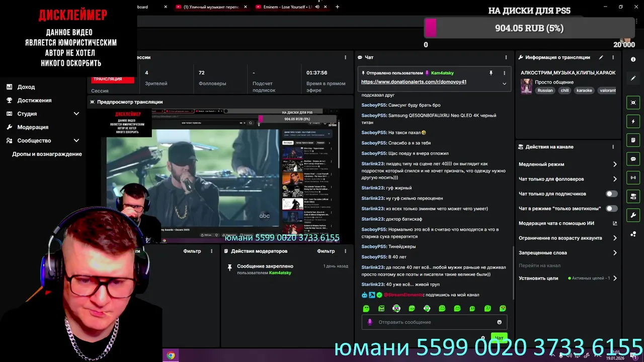Image resolution: width=644 pixels, height=362 pixels.
Task: Select Модерация in the sidebar
Action: (33, 127)
